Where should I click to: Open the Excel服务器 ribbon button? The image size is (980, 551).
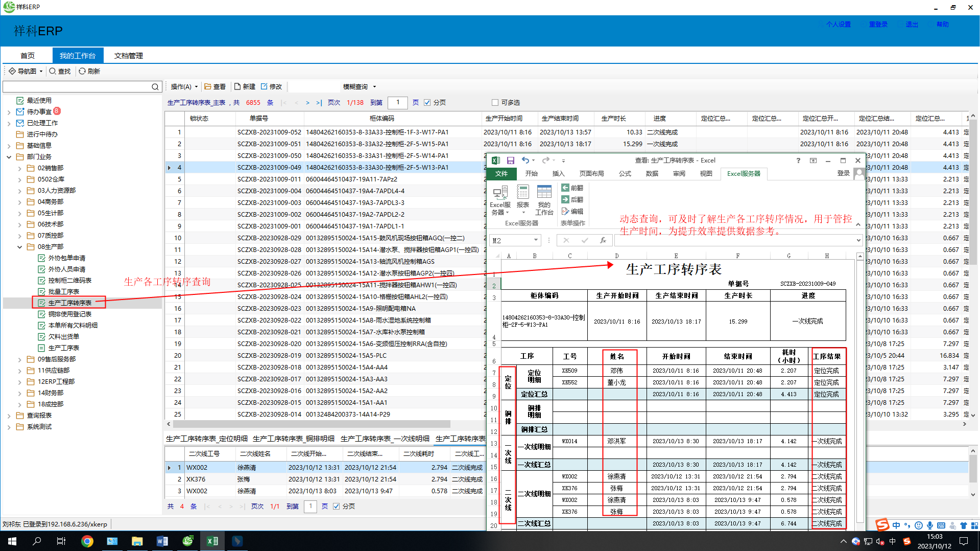[x=500, y=199]
